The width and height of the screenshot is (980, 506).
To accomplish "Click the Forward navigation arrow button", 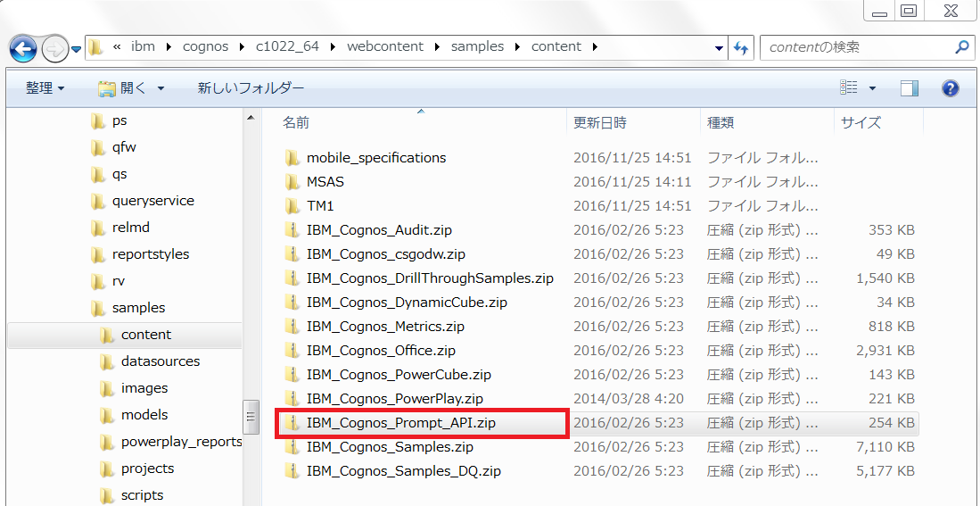I will [x=54, y=49].
